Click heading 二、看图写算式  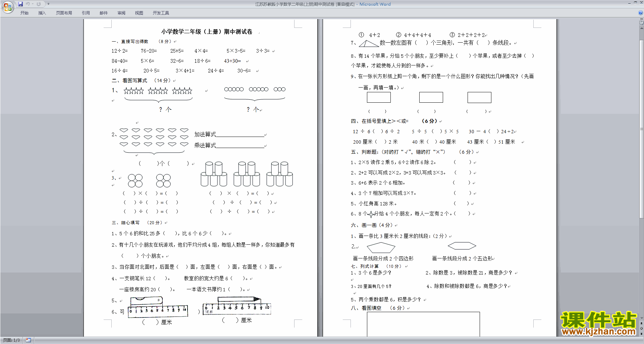[129, 81]
